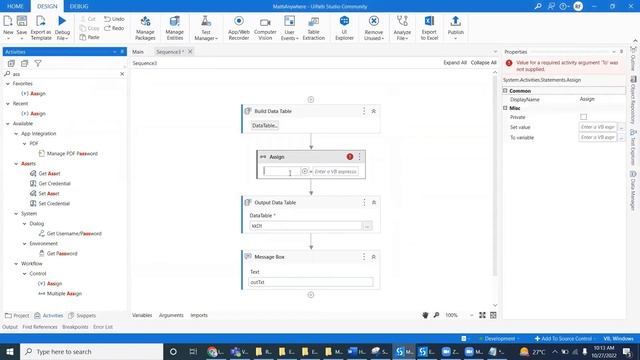Image resolution: width=640 pixels, height=360 pixels.
Task: Collapse the Output Data Table activity
Action: 373,202
